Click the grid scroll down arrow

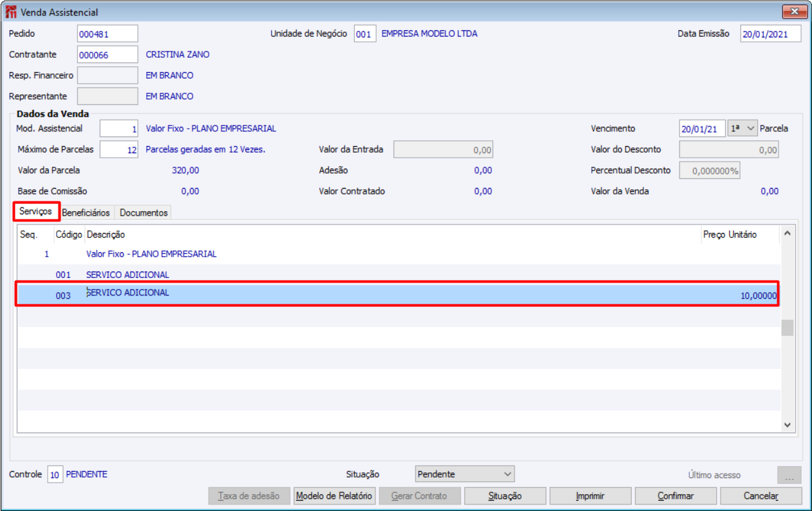pyautogui.click(x=788, y=425)
